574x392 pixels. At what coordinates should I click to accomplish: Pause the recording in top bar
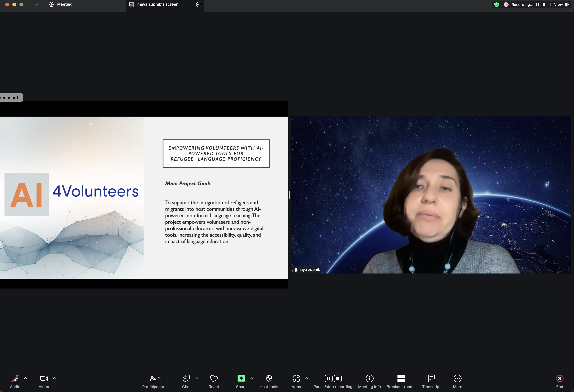click(x=537, y=5)
